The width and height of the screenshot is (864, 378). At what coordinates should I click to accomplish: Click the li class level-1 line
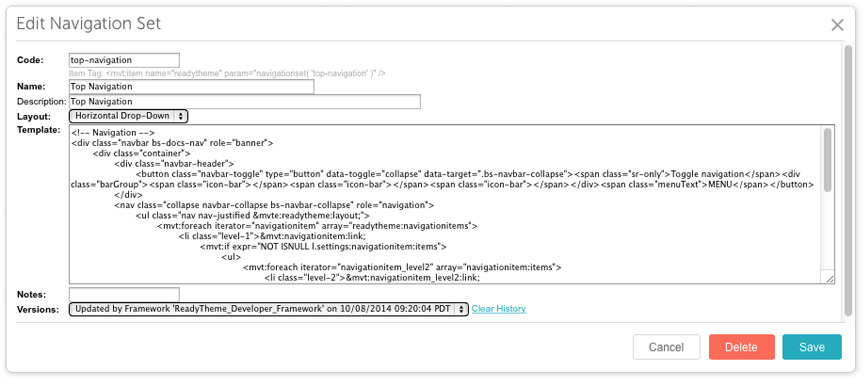point(272,237)
